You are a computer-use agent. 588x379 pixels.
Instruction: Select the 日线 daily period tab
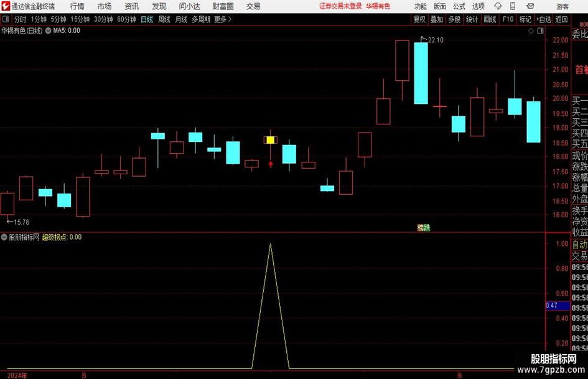coord(147,19)
